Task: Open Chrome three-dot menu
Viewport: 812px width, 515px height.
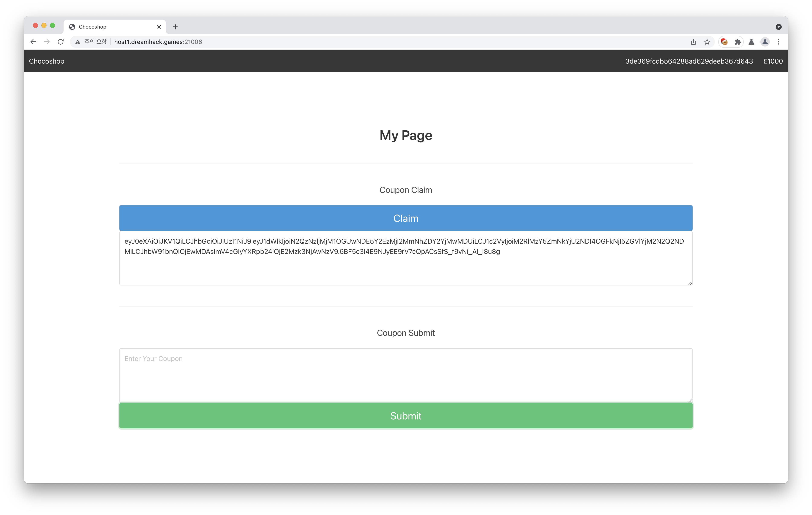Action: (x=779, y=42)
